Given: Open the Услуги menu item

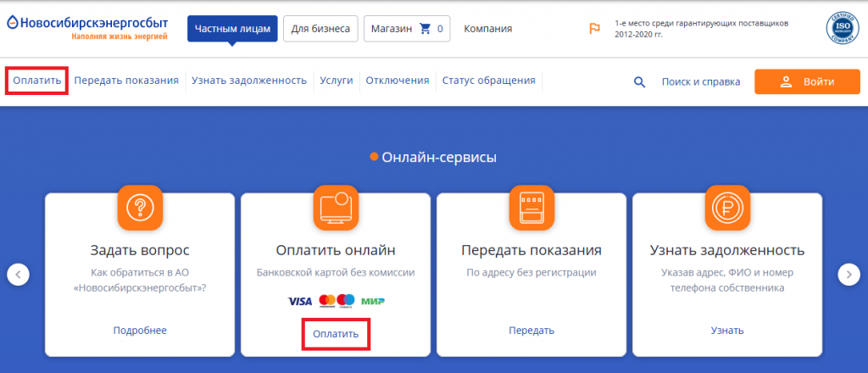Looking at the screenshot, I should click(x=336, y=81).
